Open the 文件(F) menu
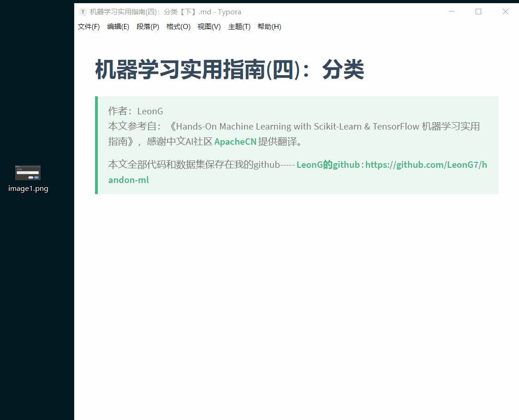 pos(89,27)
